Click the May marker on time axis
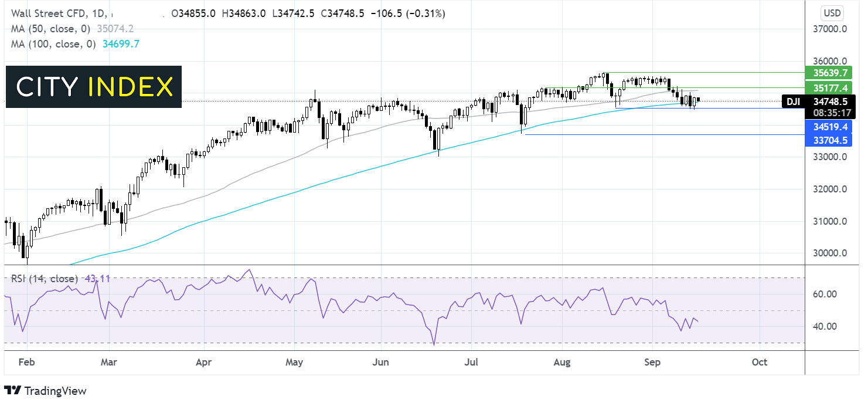Screen dimensions: 868x406 (x=294, y=362)
